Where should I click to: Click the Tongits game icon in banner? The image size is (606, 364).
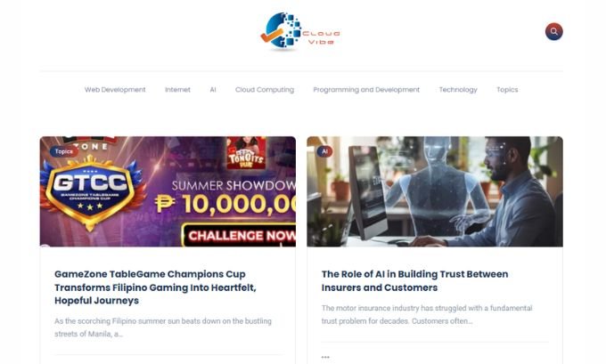pyautogui.click(x=246, y=153)
